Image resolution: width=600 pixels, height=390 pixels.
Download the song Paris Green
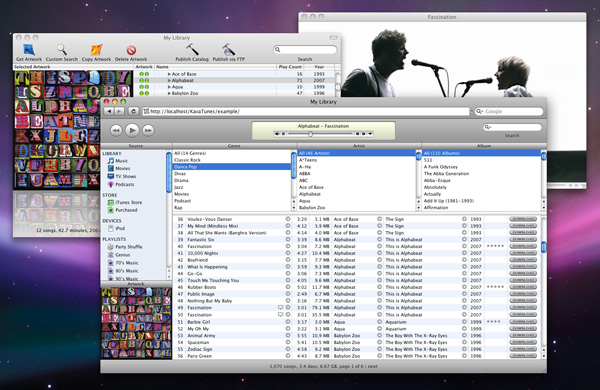point(523,356)
